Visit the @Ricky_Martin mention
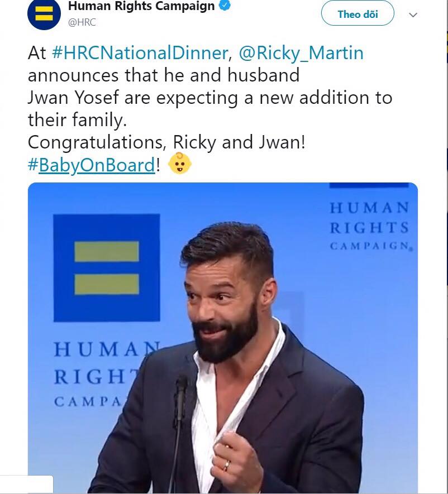Viewport: 448px width, 494px height. [x=301, y=53]
